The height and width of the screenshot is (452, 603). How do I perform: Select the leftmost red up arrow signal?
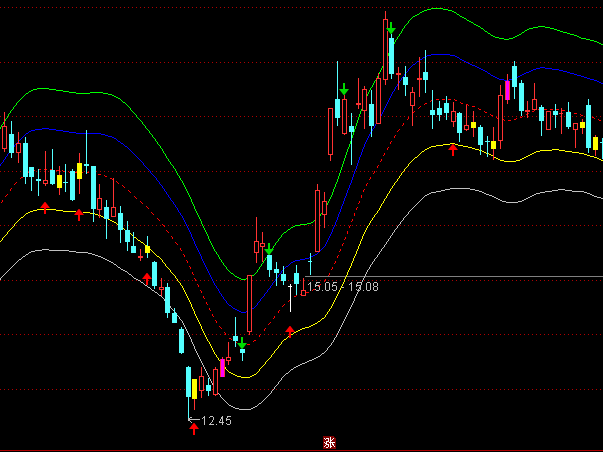44,206
